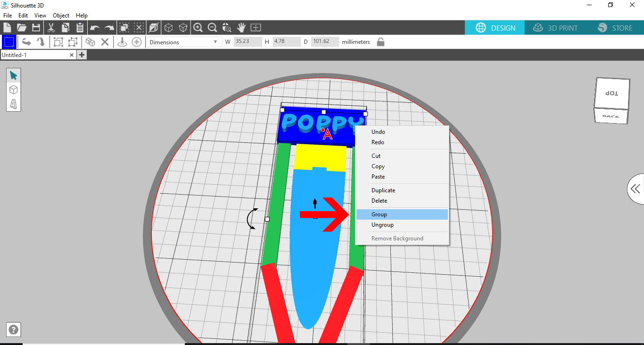
Task: Choose Paste from the context menu
Action: 402,177
